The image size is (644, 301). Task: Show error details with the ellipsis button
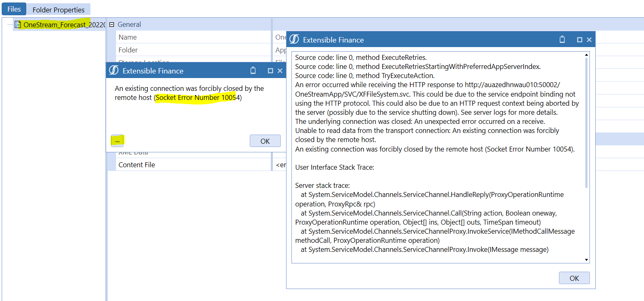tap(117, 141)
